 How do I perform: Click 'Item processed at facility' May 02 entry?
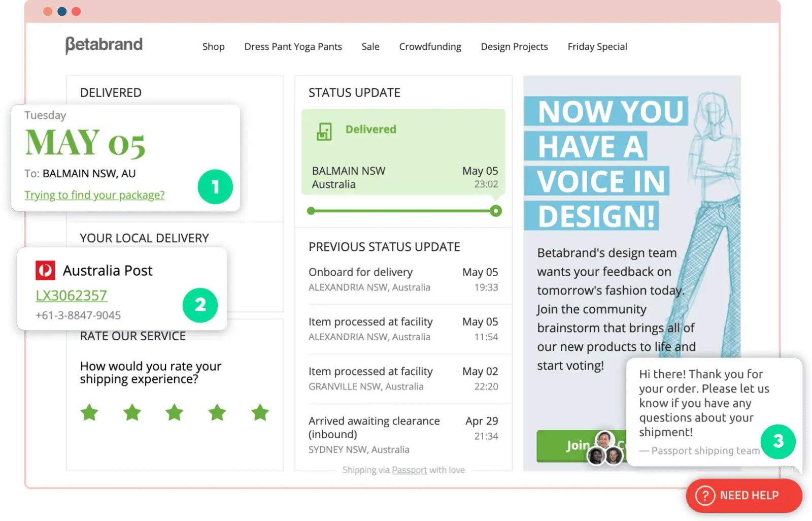[x=403, y=379]
